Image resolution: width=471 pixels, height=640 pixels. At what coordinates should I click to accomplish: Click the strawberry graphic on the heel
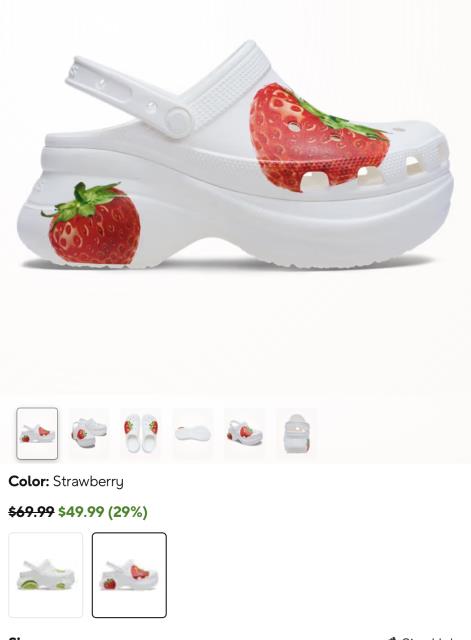(92, 225)
